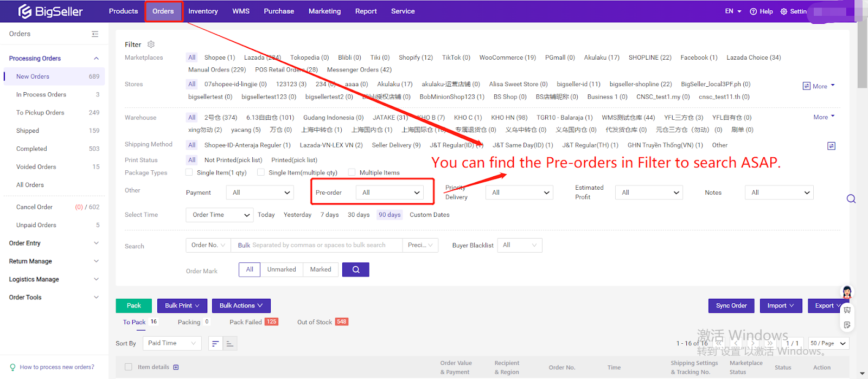Click the blue search button

tap(356, 269)
